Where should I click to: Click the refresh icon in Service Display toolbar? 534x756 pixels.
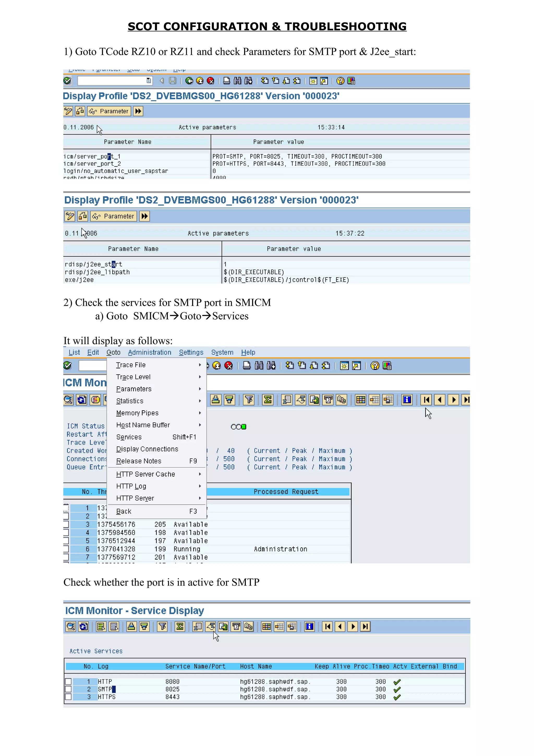pyautogui.click(x=84, y=626)
